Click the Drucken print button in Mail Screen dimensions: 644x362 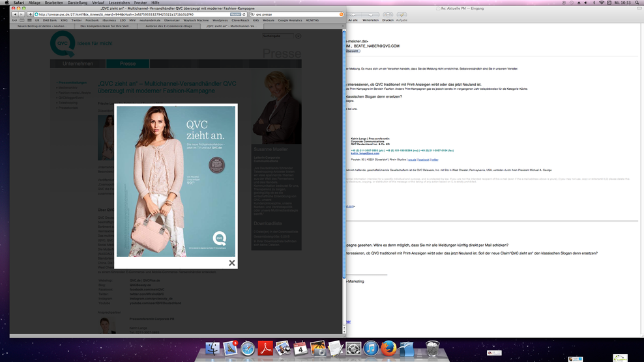[388, 17]
